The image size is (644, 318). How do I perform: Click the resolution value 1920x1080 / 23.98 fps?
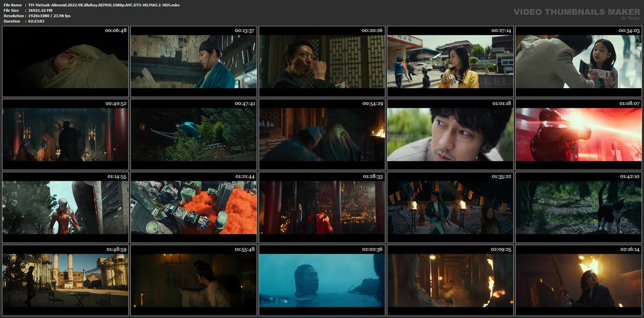49,16
